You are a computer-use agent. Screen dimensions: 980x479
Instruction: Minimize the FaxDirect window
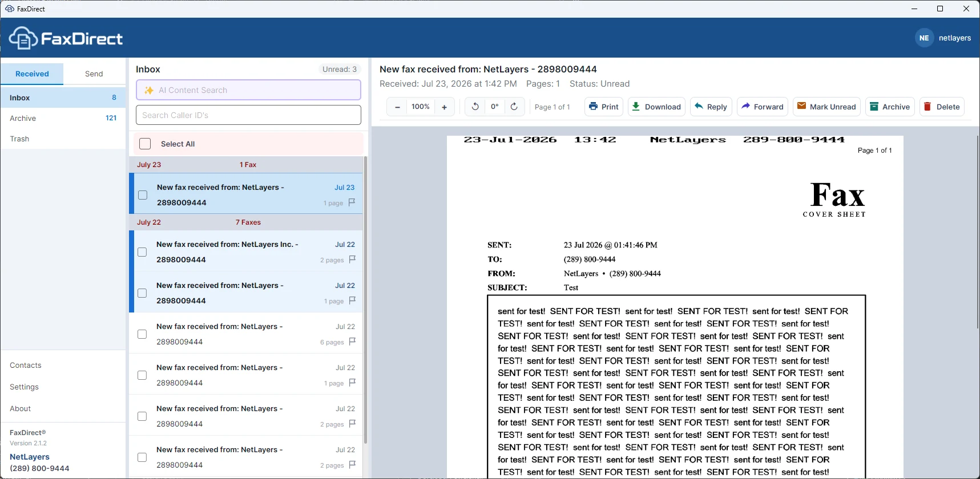pyautogui.click(x=914, y=9)
